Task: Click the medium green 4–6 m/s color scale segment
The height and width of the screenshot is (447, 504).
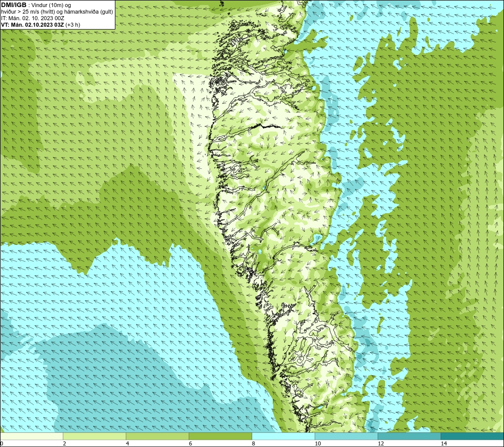Action: [x=157, y=436]
